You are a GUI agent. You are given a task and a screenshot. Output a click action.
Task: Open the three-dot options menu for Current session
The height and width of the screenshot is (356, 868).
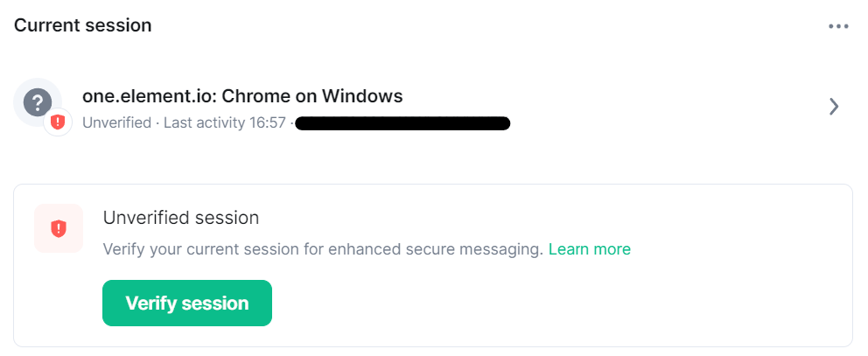pos(838,26)
